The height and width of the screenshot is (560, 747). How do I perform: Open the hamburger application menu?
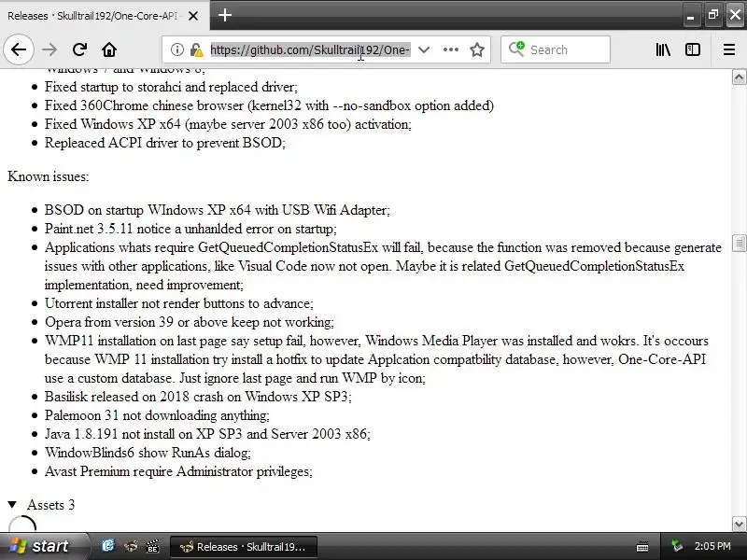(x=729, y=49)
